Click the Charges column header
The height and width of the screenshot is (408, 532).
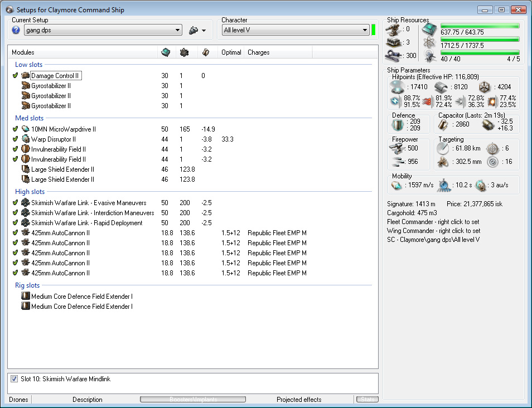click(278, 52)
